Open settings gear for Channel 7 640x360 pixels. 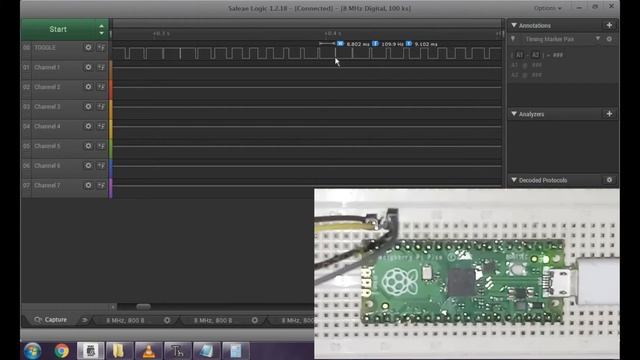point(88,185)
